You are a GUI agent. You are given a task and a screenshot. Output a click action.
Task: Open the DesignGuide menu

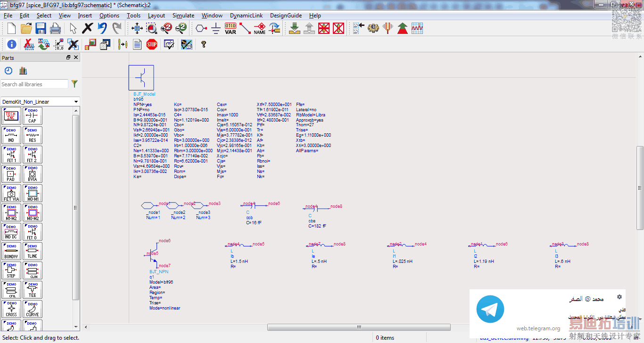click(286, 16)
